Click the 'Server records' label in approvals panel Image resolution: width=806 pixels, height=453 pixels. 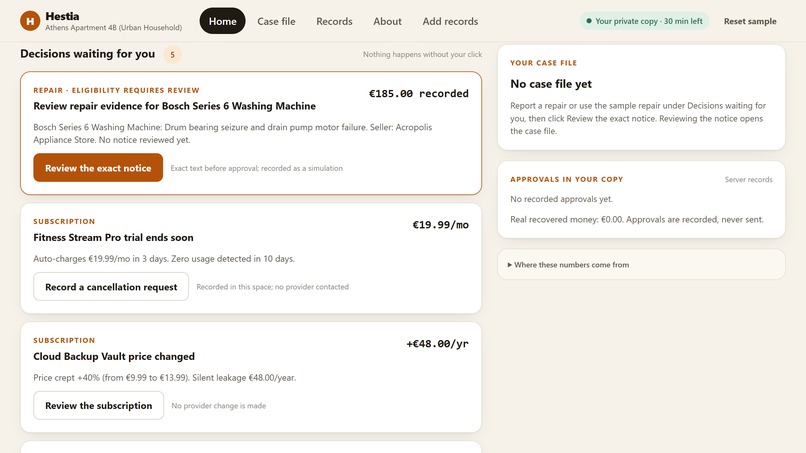748,179
